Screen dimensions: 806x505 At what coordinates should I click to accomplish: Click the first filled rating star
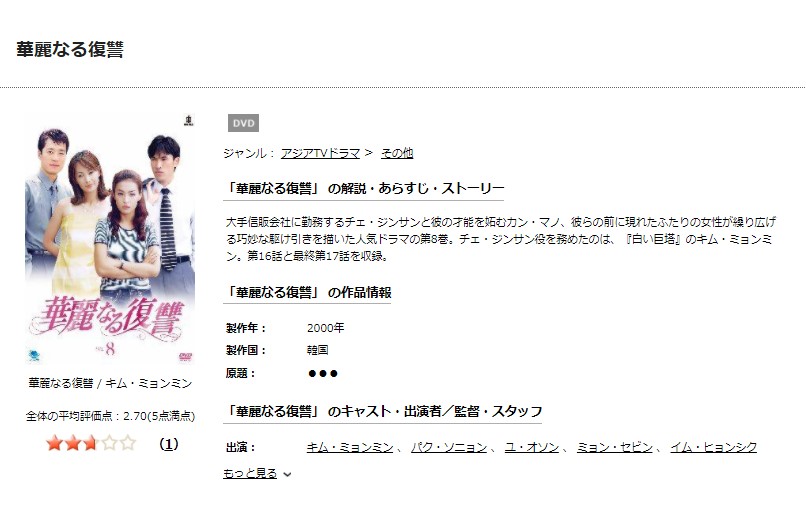point(54,443)
